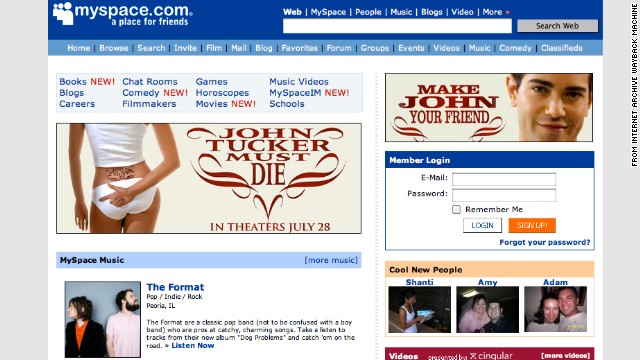Click the E-Mail input field

pyautogui.click(x=504, y=179)
